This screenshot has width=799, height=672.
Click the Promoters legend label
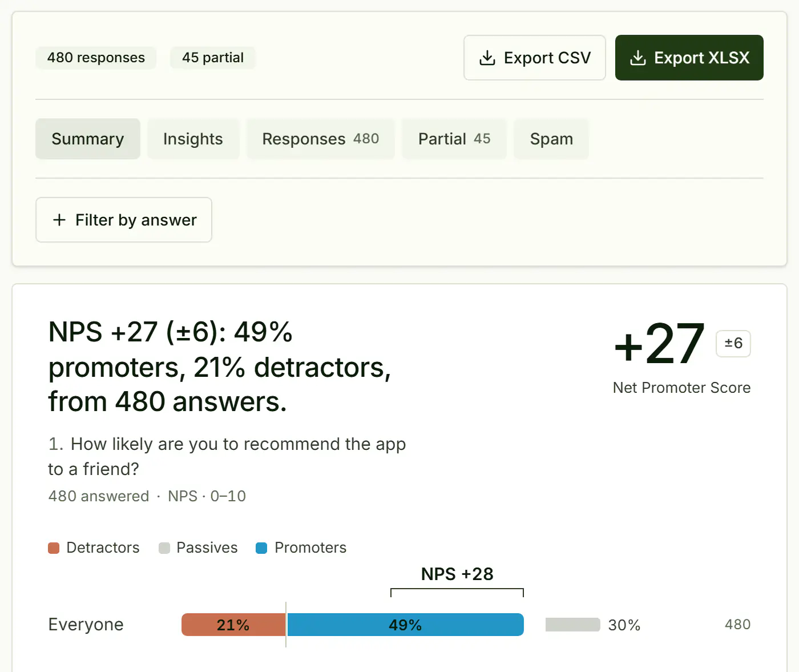310,548
